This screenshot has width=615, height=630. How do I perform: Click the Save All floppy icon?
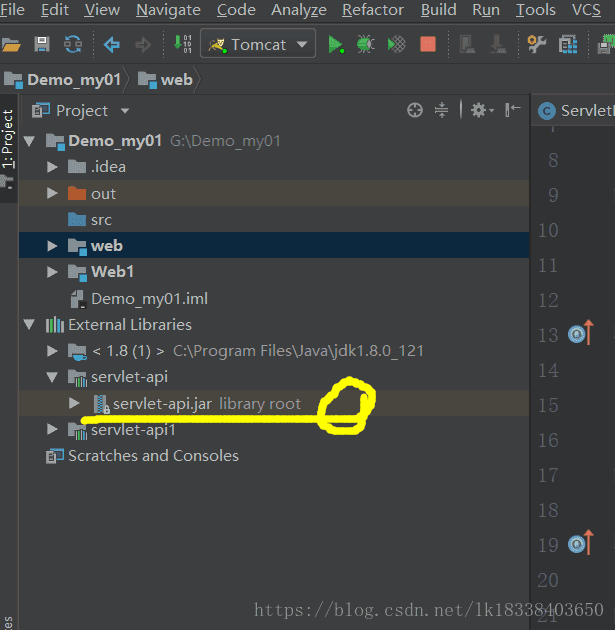(42, 44)
